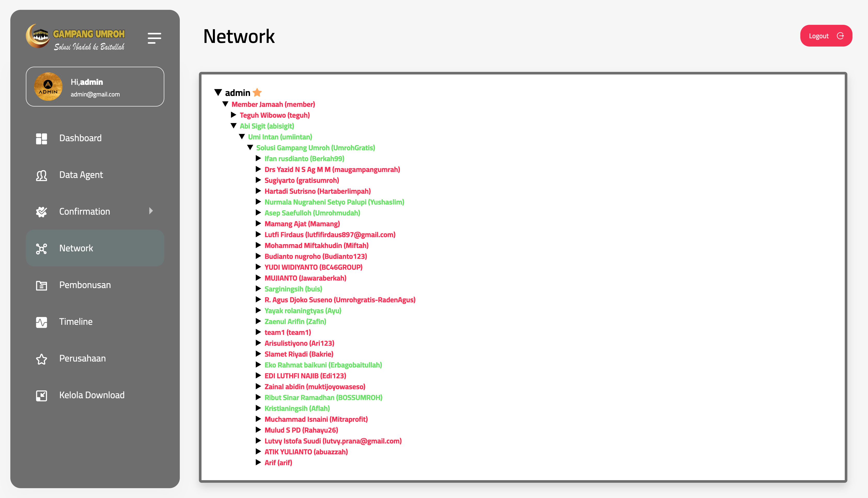
Task: Click Mohammad Miftakhudin (Miftah) entry
Action: click(x=316, y=246)
